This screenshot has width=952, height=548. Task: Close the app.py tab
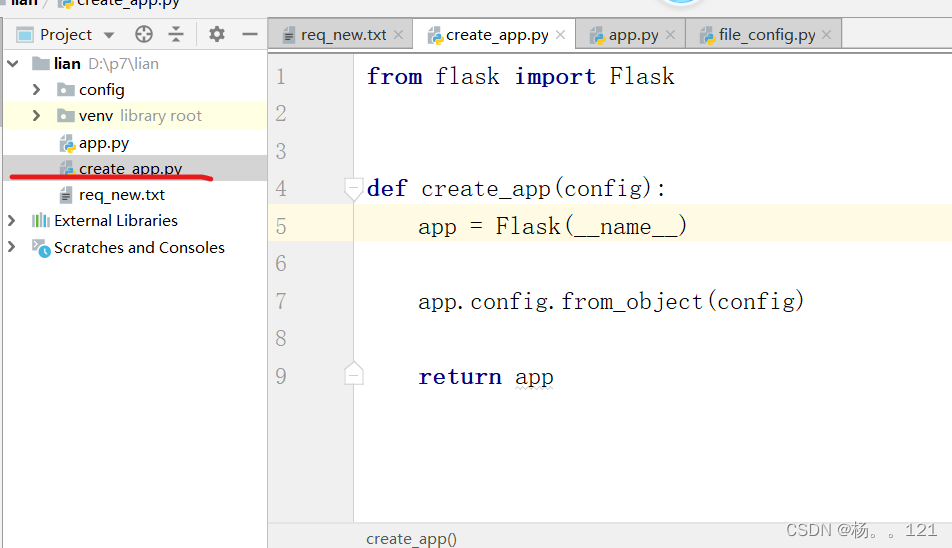click(670, 35)
